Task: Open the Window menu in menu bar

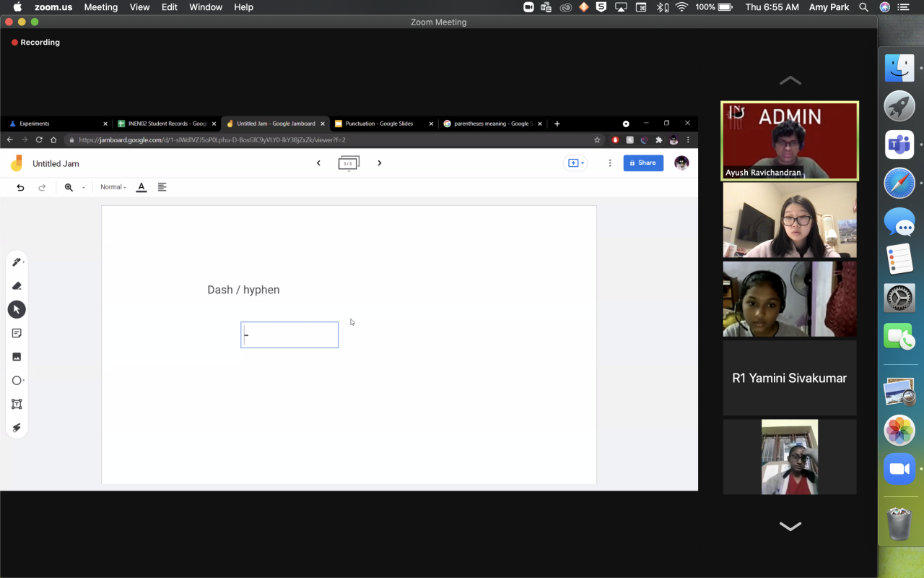Action: [206, 7]
